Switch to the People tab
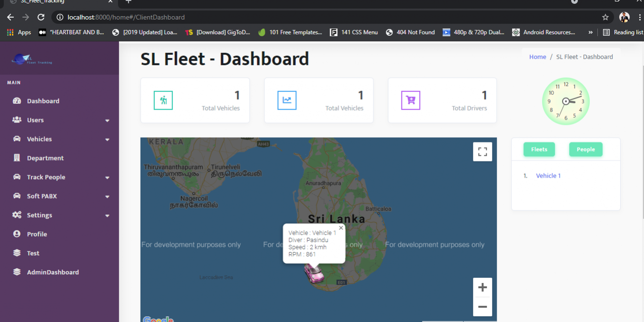The image size is (644, 322). 585,149
